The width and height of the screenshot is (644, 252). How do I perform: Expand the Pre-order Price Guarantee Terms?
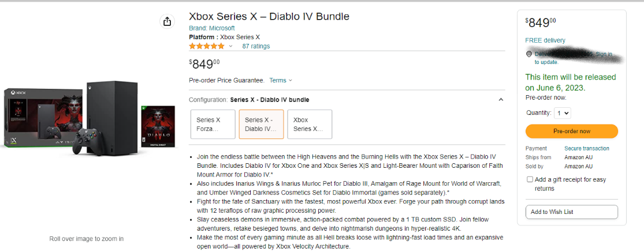281,80
